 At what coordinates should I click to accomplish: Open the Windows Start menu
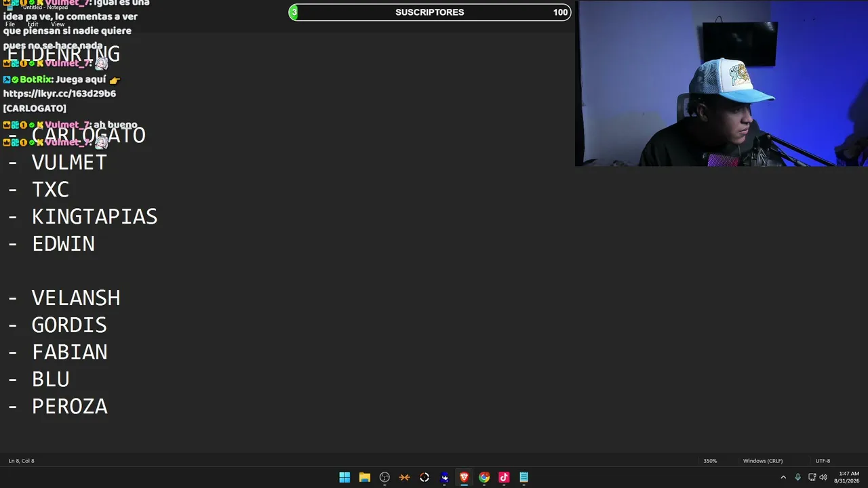click(x=344, y=477)
